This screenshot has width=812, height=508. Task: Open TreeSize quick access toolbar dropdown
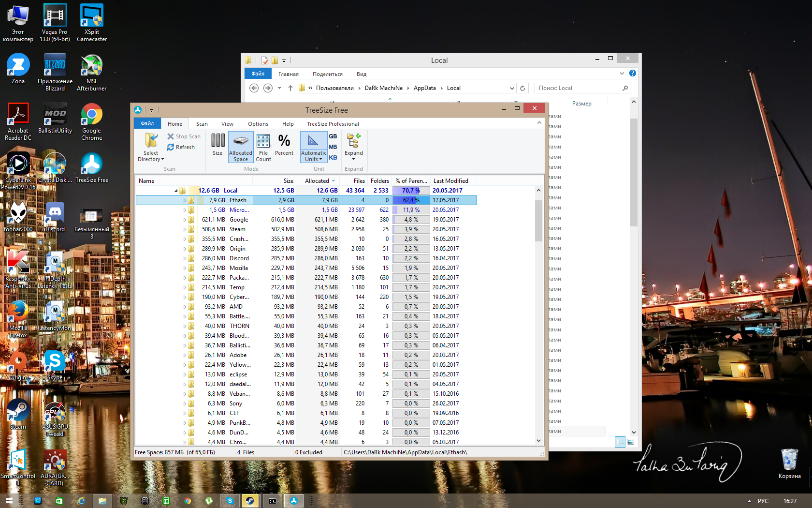tap(151, 110)
